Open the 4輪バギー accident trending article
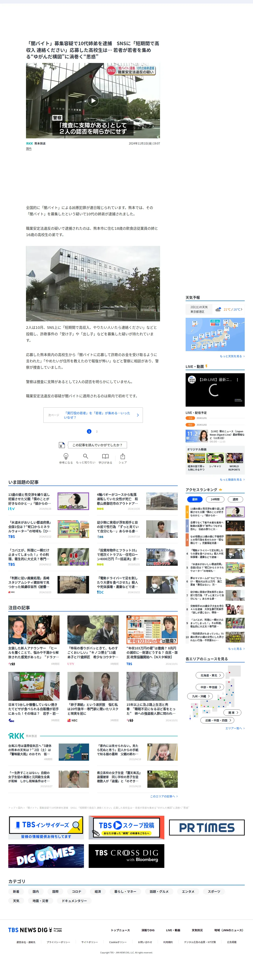 137,501
